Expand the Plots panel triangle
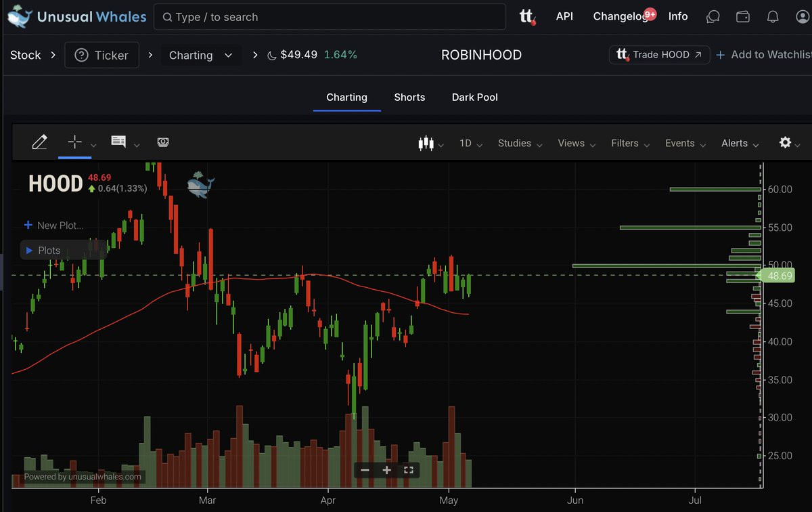 pyautogui.click(x=29, y=251)
